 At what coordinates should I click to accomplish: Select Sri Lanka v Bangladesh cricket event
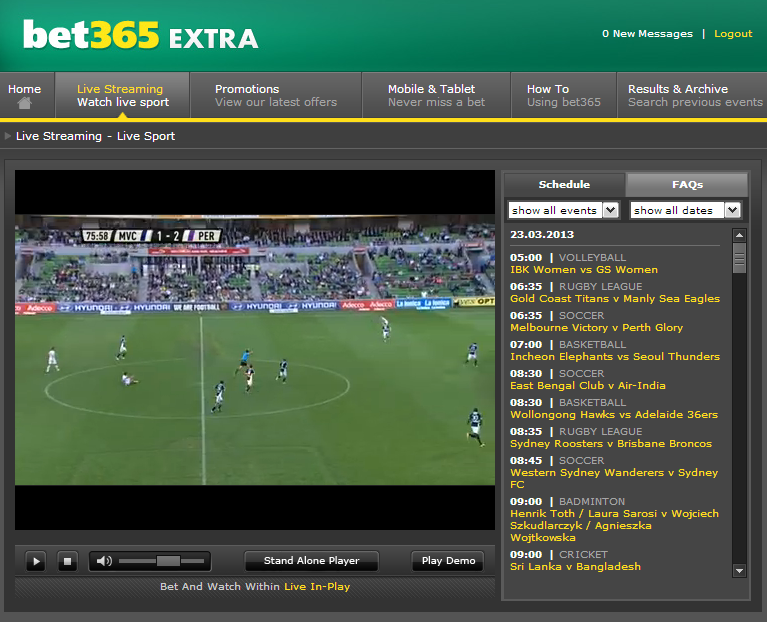coord(575,566)
